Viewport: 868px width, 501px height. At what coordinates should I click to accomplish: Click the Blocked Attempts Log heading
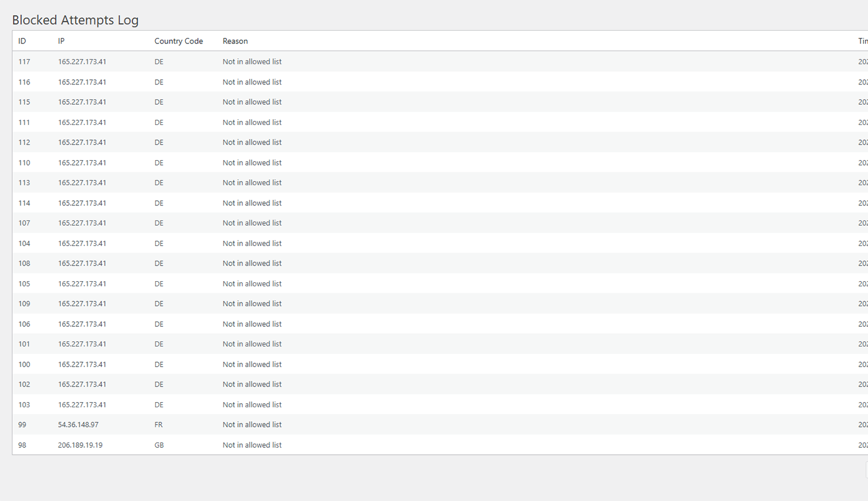[75, 20]
